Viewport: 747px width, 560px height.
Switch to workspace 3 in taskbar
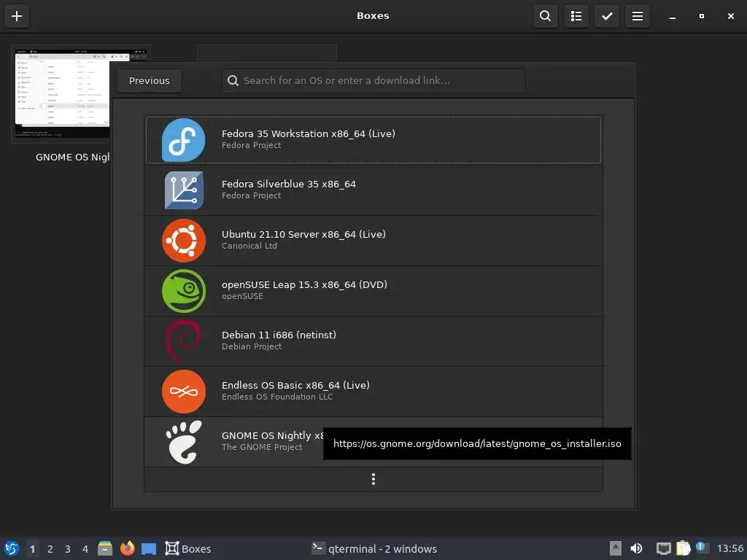click(x=68, y=549)
